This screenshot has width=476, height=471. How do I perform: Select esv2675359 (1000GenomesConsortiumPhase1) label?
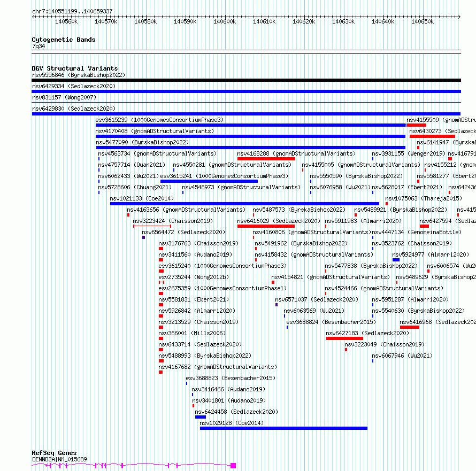tap(222, 288)
